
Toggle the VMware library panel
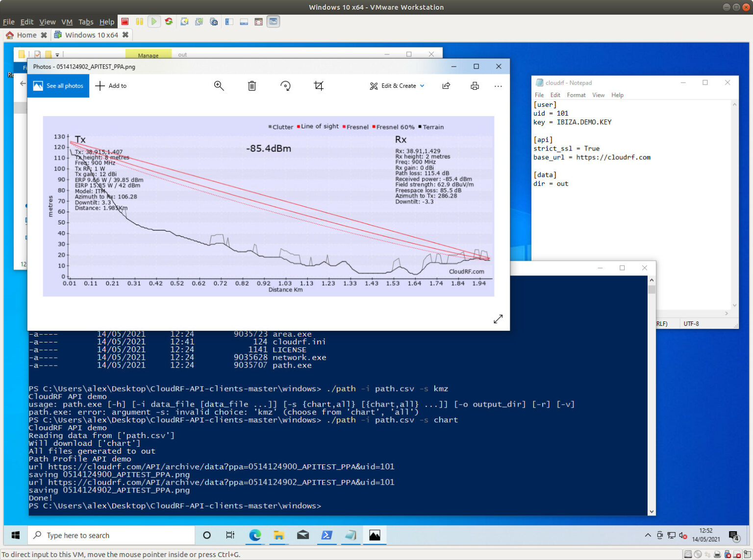coord(229,21)
